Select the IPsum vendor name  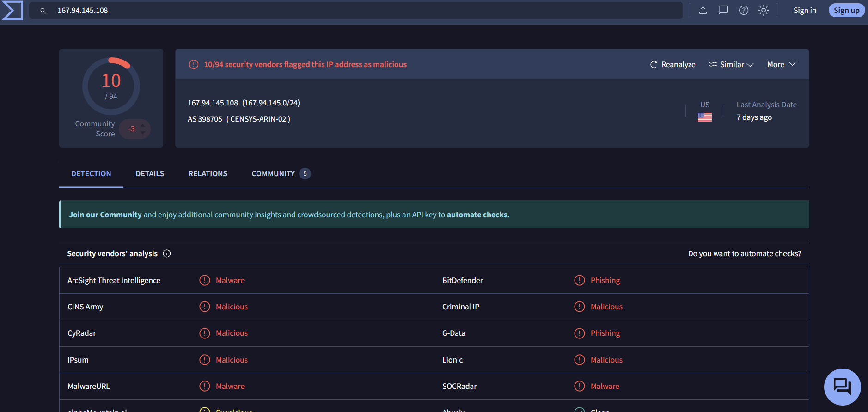click(78, 360)
